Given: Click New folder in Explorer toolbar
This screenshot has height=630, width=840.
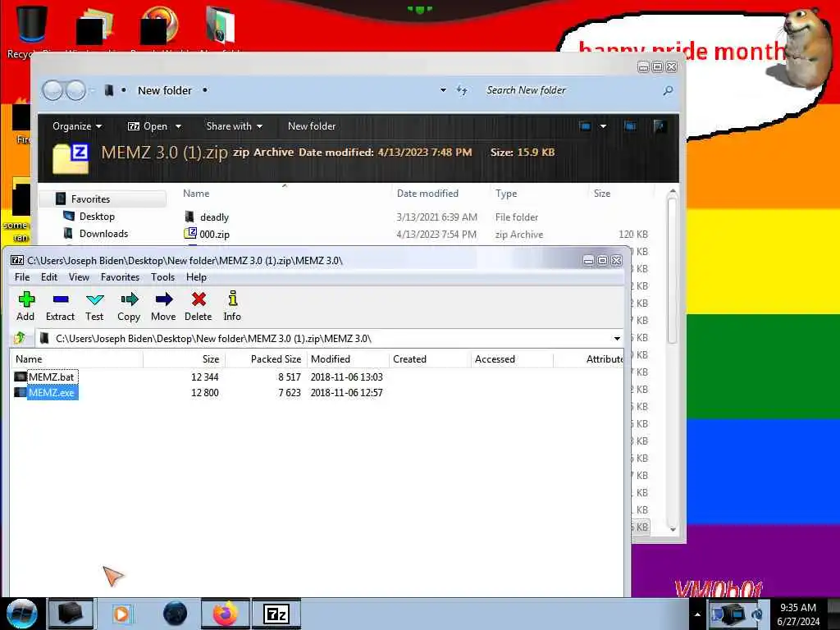Looking at the screenshot, I should [312, 126].
